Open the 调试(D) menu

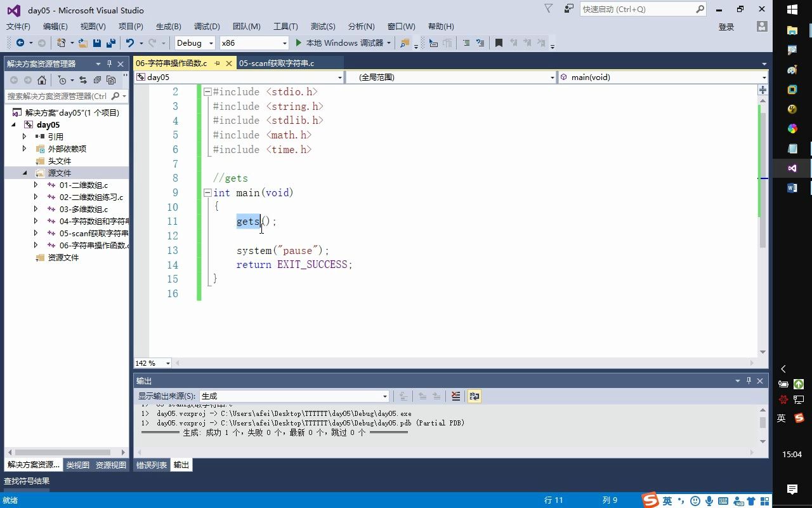pyautogui.click(x=207, y=26)
